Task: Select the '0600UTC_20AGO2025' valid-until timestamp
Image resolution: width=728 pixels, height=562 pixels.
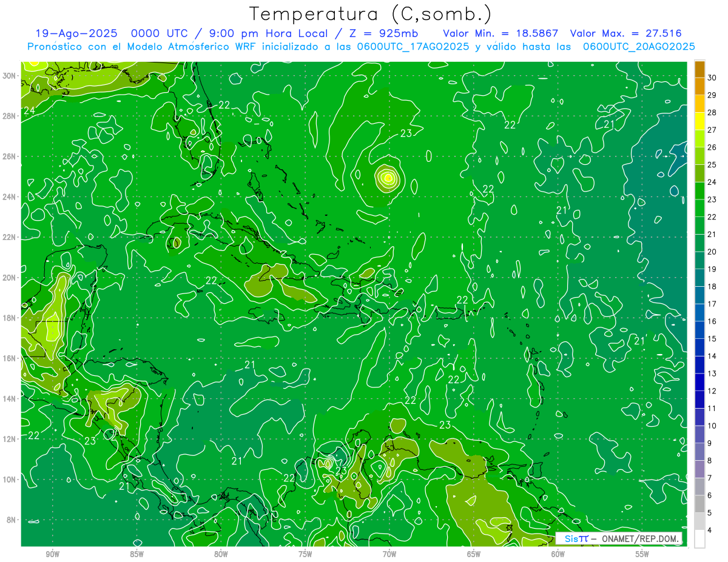Action: pyautogui.click(x=638, y=47)
